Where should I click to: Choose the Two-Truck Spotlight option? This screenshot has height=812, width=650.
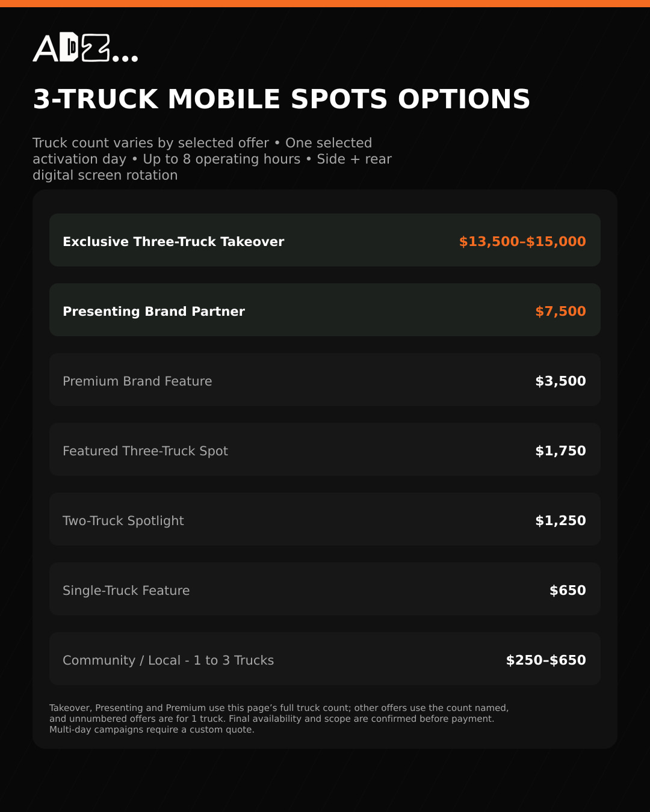click(325, 519)
